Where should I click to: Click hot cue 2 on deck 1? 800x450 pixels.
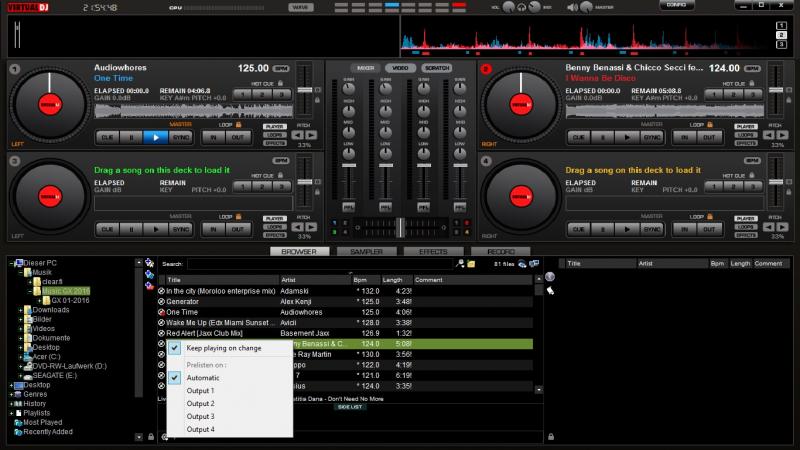point(262,94)
